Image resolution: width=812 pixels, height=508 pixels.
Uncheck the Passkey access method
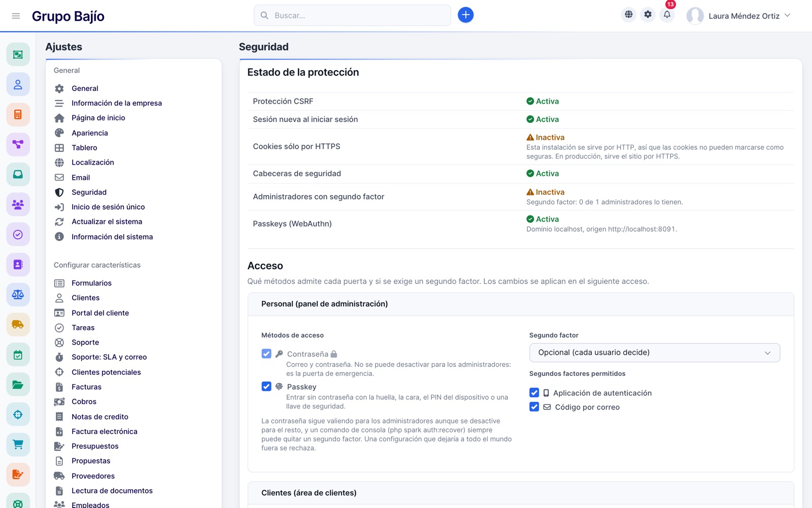266,387
